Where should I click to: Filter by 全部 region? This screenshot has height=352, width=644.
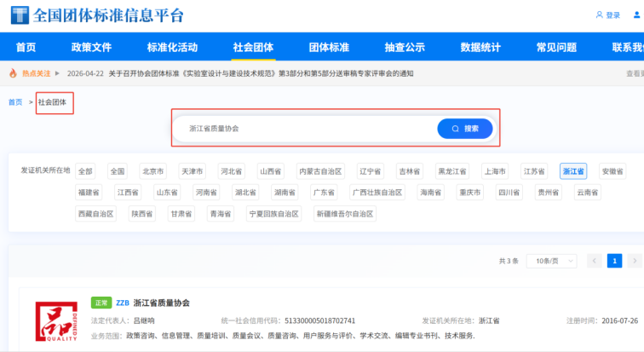85,171
